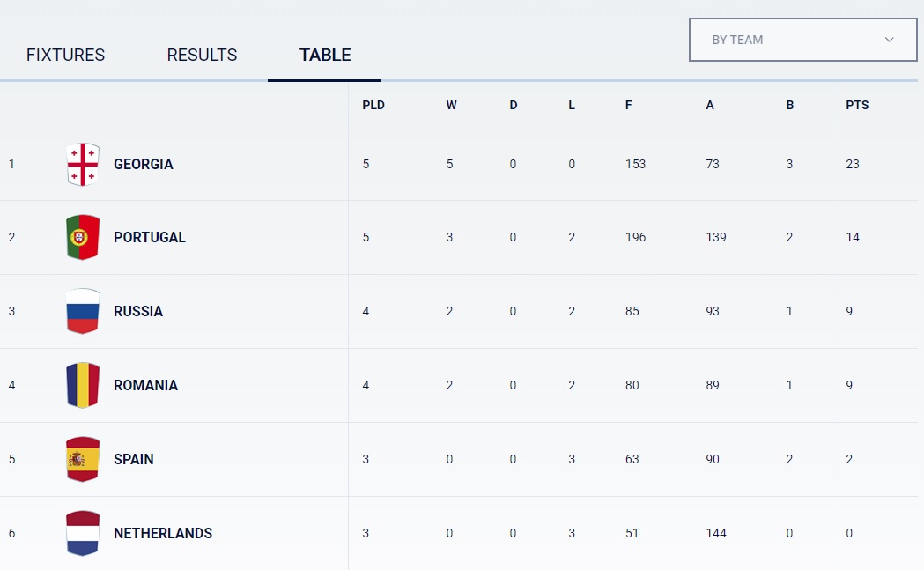
Task: Click the ROMANIA team name
Action: click(x=145, y=385)
